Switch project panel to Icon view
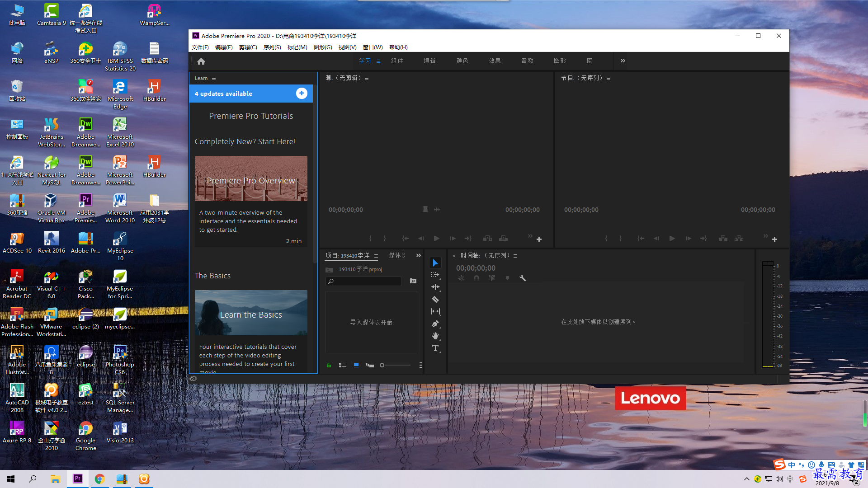This screenshot has width=868, height=488. tap(356, 365)
